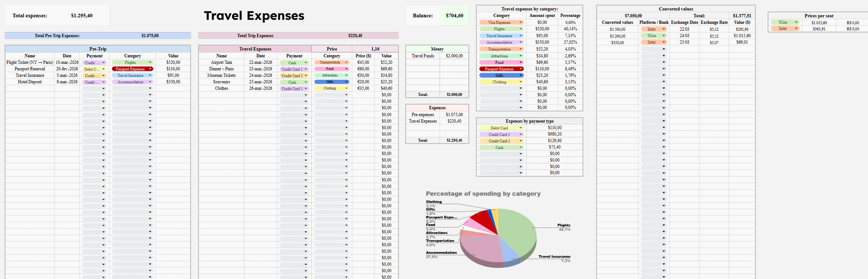Select Hotel Deposit name cell
This screenshot has width=868, height=279.
(x=30, y=82)
